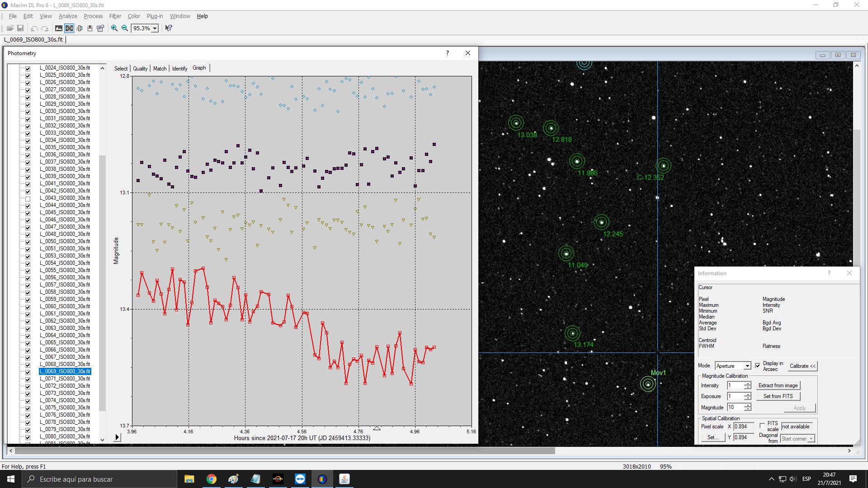Click the Set from FITS button
This screenshot has width=868, height=488.
(x=778, y=396)
